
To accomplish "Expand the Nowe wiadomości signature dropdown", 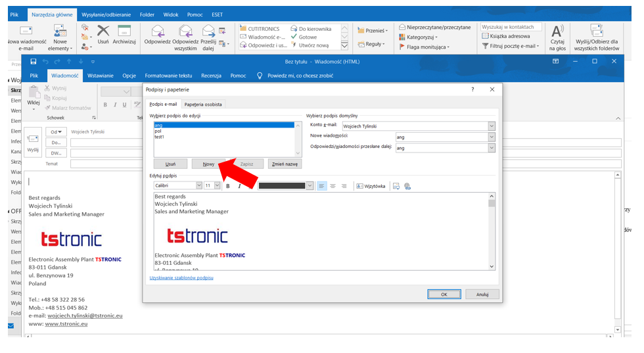I will [x=491, y=137].
